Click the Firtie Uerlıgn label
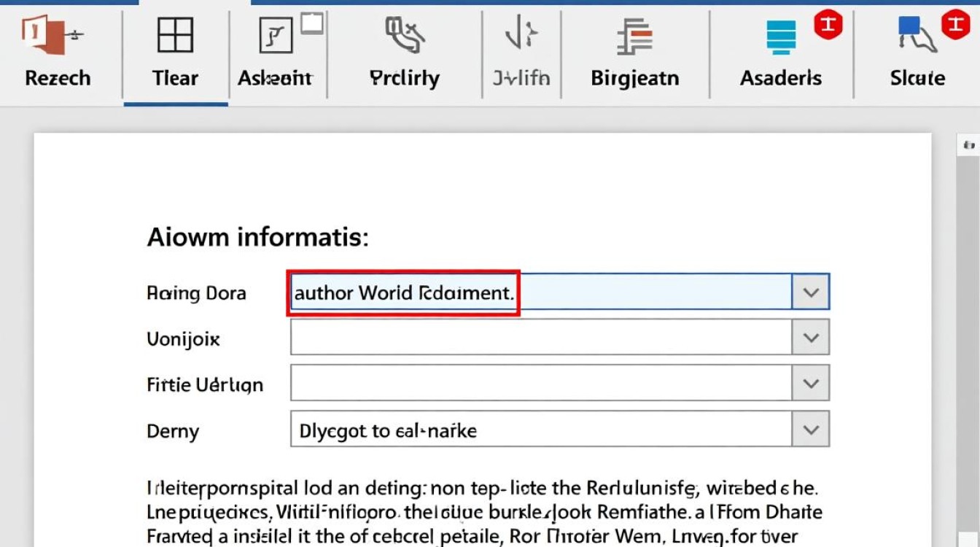 tap(205, 385)
